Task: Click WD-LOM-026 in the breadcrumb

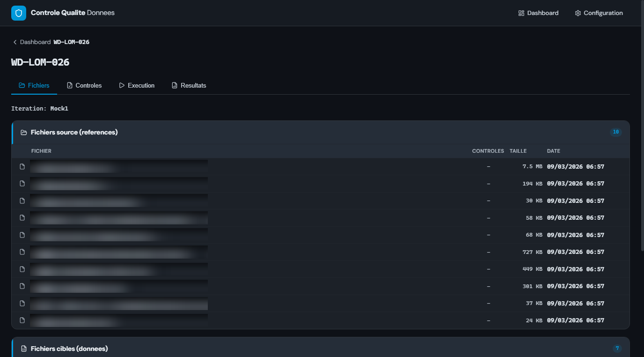Action: tap(72, 42)
